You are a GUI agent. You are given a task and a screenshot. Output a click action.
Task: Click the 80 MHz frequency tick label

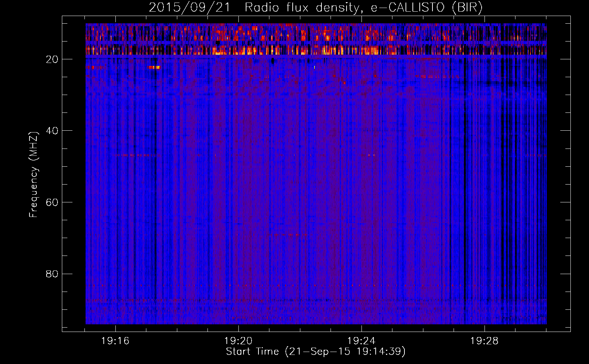(52, 274)
